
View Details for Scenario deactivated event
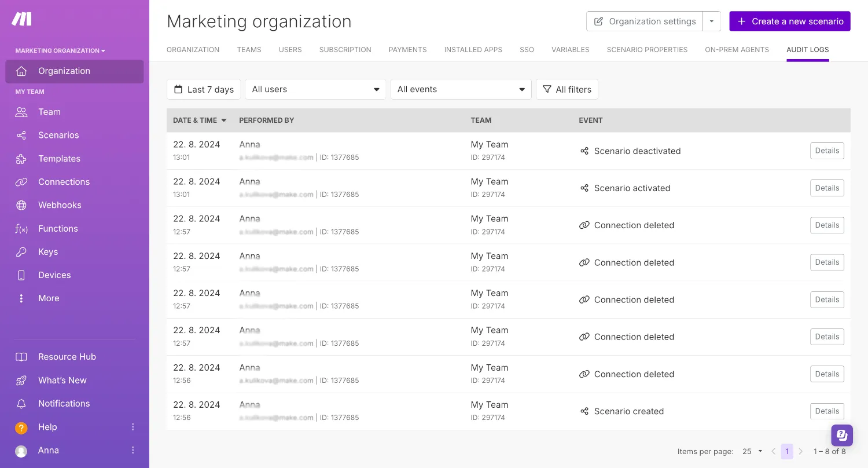coord(827,151)
